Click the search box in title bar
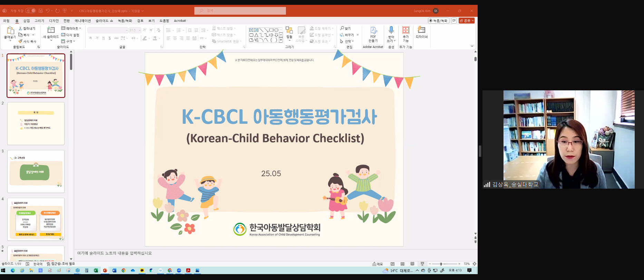The height and width of the screenshot is (280, 644). 240,11
